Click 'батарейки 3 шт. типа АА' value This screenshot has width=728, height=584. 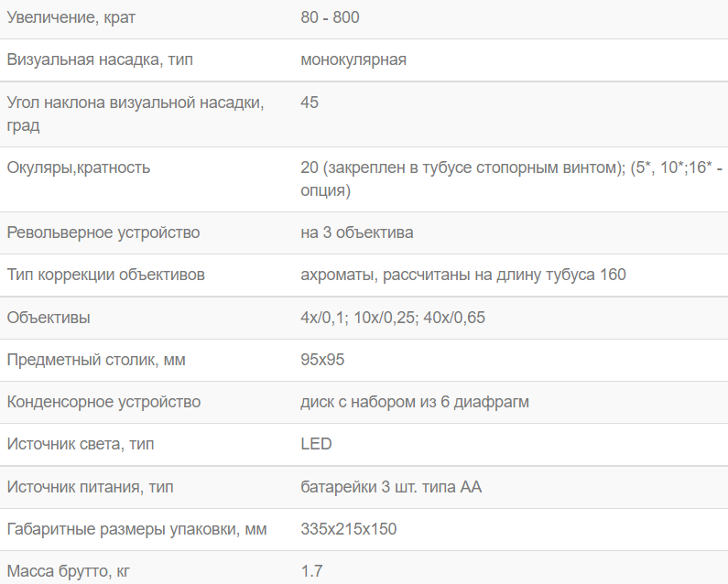390,487
